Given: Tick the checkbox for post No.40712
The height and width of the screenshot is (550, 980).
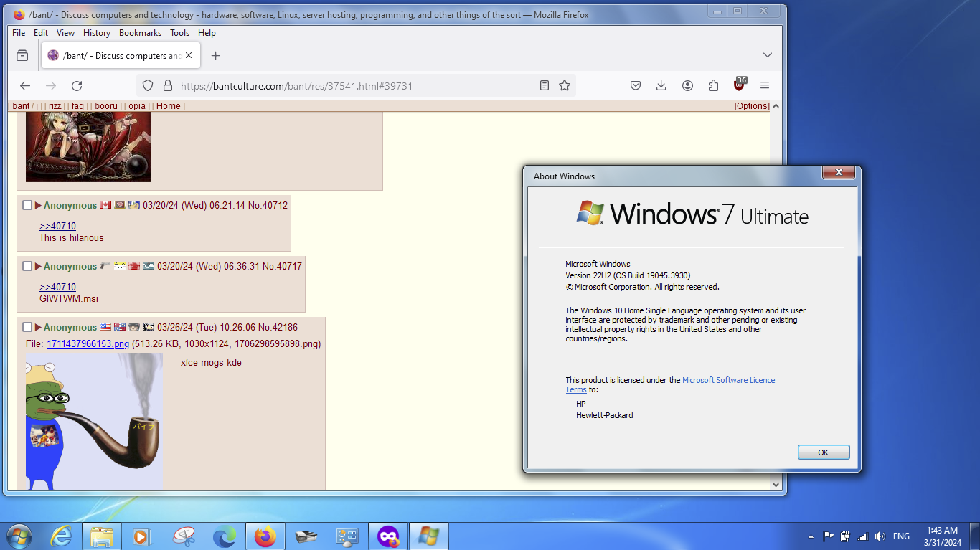Looking at the screenshot, I should point(27,206).
